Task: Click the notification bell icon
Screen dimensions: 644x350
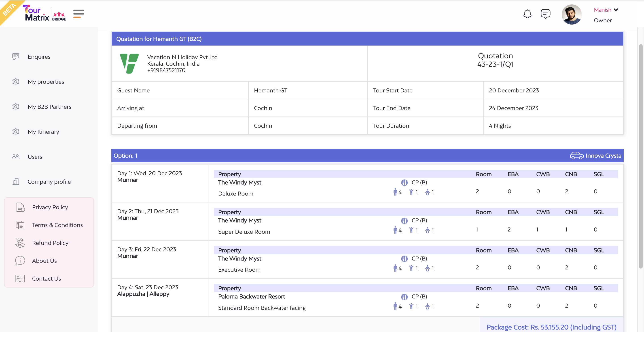Action: point(527,14)
